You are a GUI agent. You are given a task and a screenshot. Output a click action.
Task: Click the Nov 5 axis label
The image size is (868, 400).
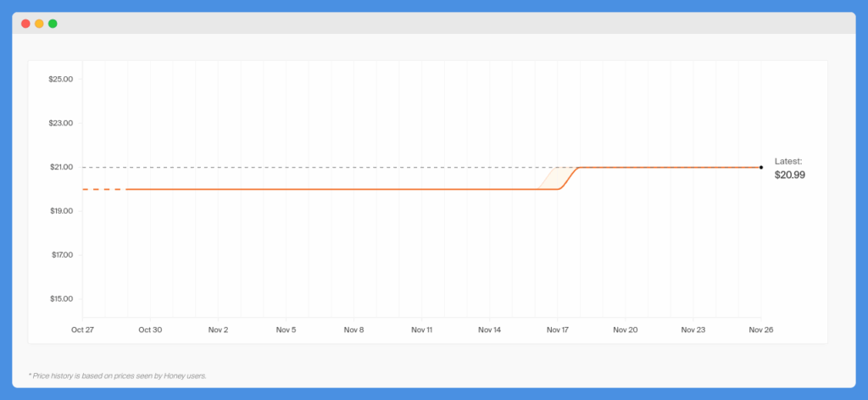coord(286,330)
